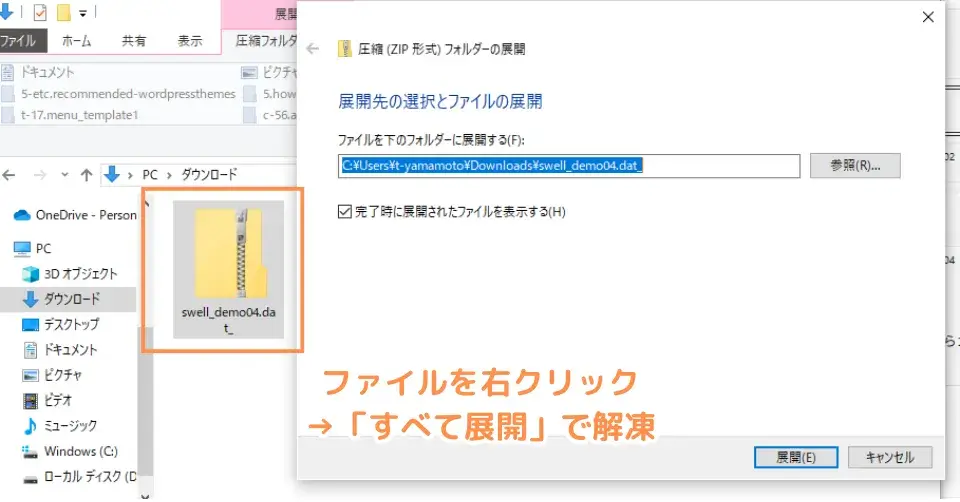
Task: Click the PC monitor icon in navigation pane
Action: click(x=22, y=249)
